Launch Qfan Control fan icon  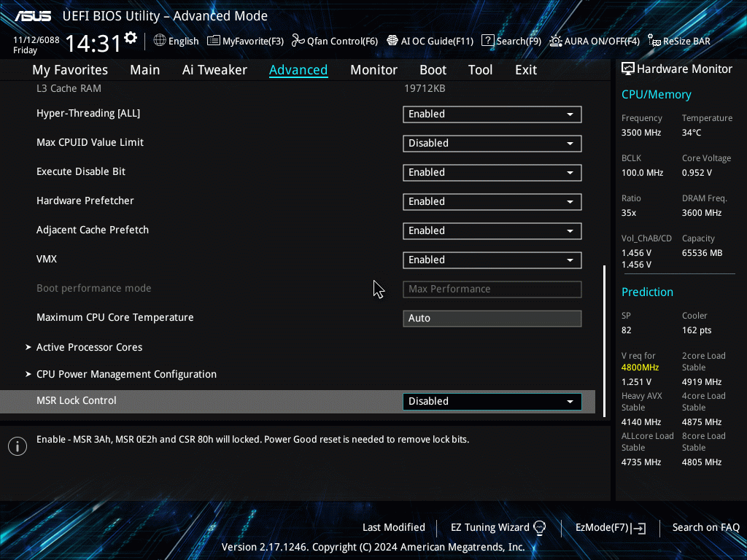(x=298, y=41)
